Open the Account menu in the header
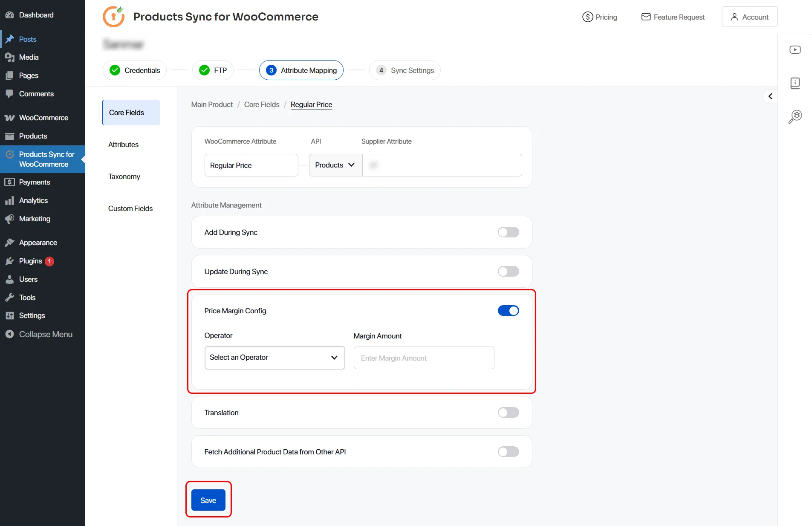The height and width of the screenshot is (526, 812). 749,17
